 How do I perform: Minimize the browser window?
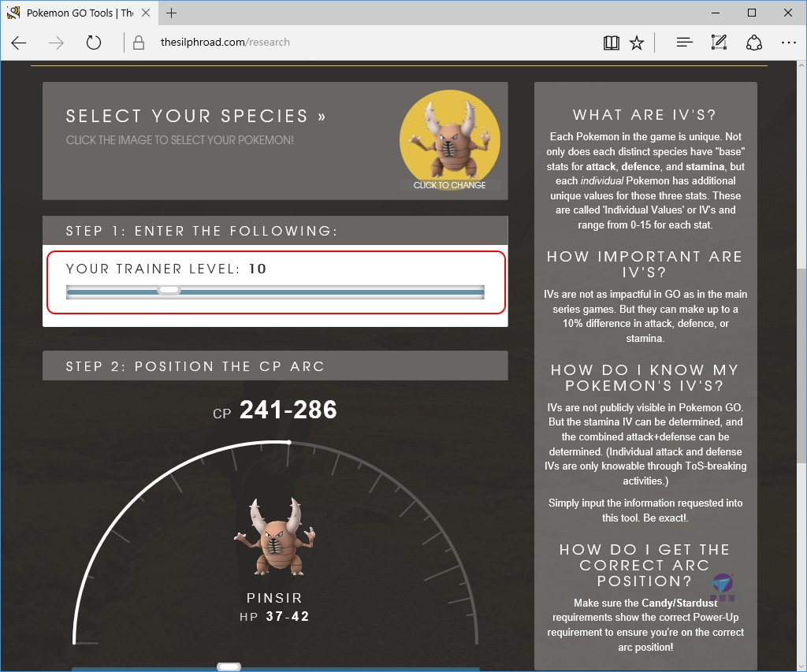pos(716,13)
